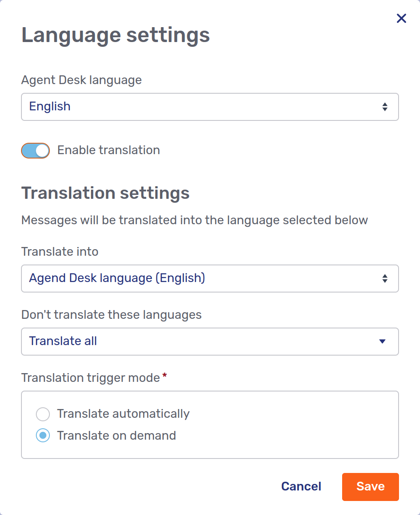Click the Language settings heading

click(x=115, y=35)
